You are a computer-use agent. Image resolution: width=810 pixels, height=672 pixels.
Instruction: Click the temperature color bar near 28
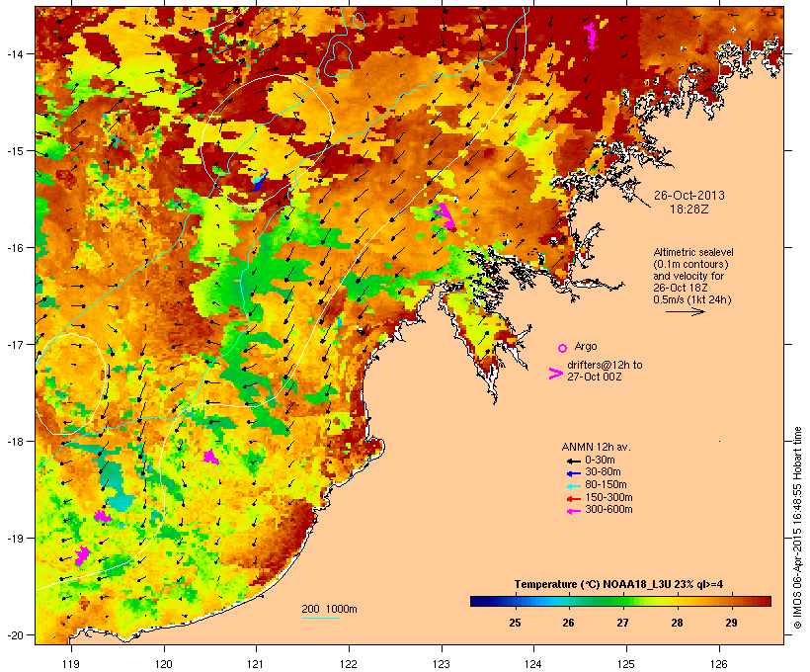click(677, 601)
